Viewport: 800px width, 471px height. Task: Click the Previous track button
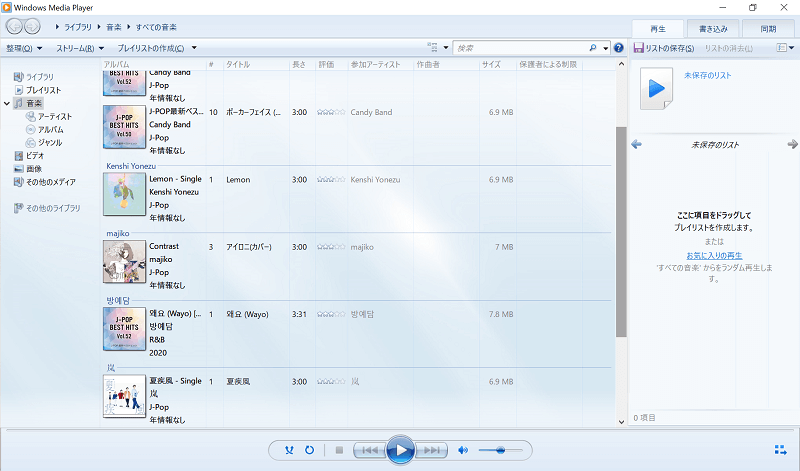point(369,450)
